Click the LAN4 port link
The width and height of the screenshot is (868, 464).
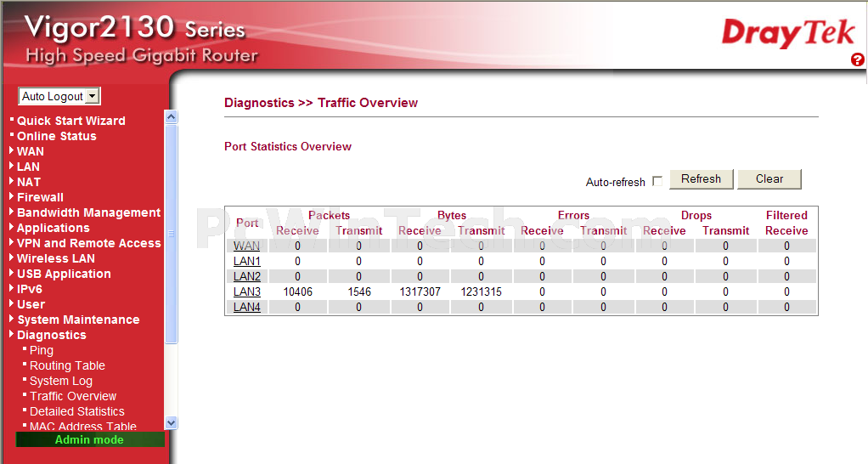pyautogui.click(x=247, y=307)
